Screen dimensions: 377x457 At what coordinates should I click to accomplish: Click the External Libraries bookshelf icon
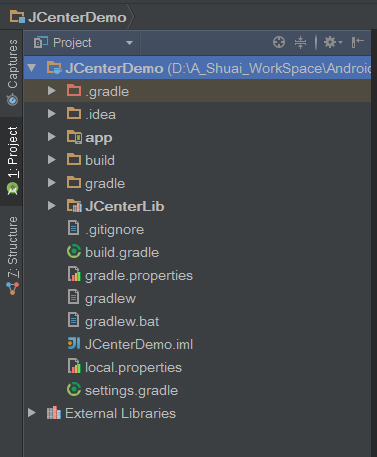point(54,413)
